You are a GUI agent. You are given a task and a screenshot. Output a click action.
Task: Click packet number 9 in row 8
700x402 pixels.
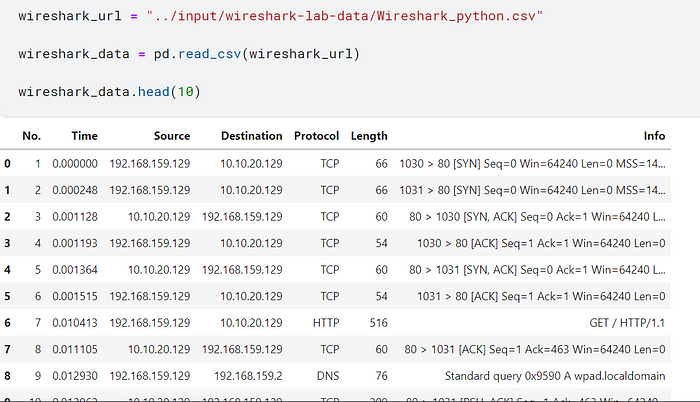(38, 376)
